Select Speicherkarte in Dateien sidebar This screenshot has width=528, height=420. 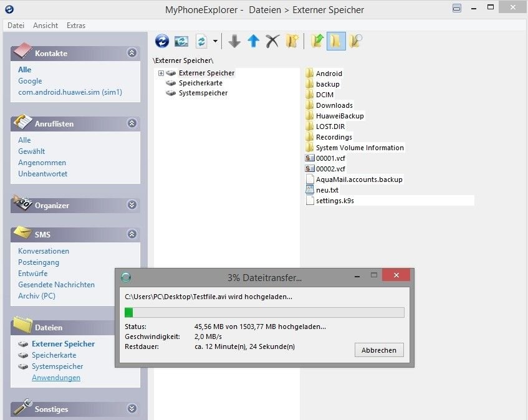click(x=54, y=355)
